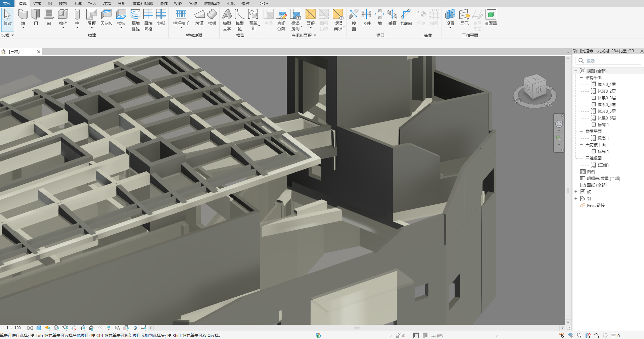
Task: Click the horizontal scrollbar below the 3D view
Action: pos(356,328)
